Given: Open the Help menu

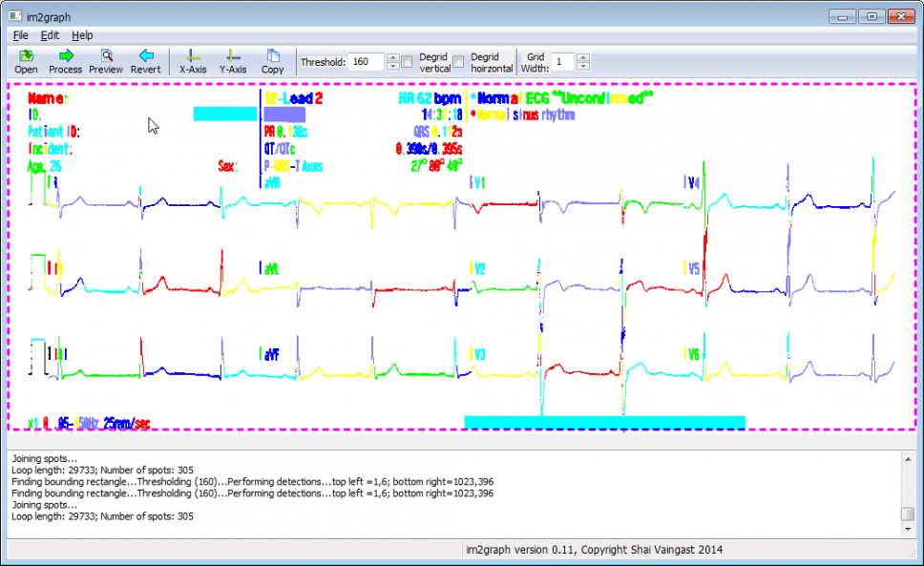Looking at the screenshot, I should point(82,35).
